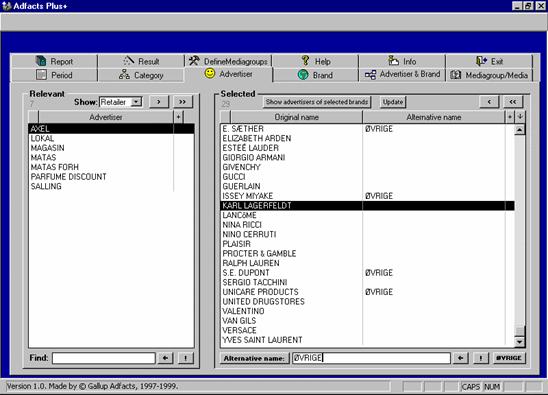548x395 pixels.
Task: Select KARL LAGERFELDT row
Action: (367, 206)
